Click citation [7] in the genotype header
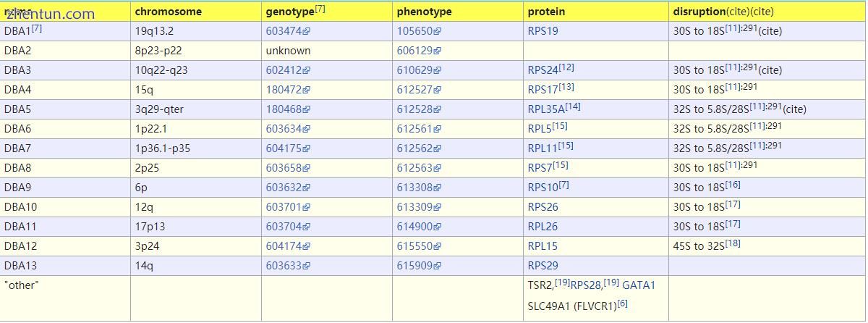This screenshot has width=868, height=323. coord(320,9)
